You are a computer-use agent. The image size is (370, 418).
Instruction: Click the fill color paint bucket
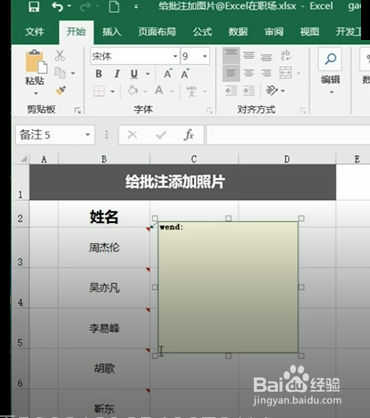coord(133,90)
